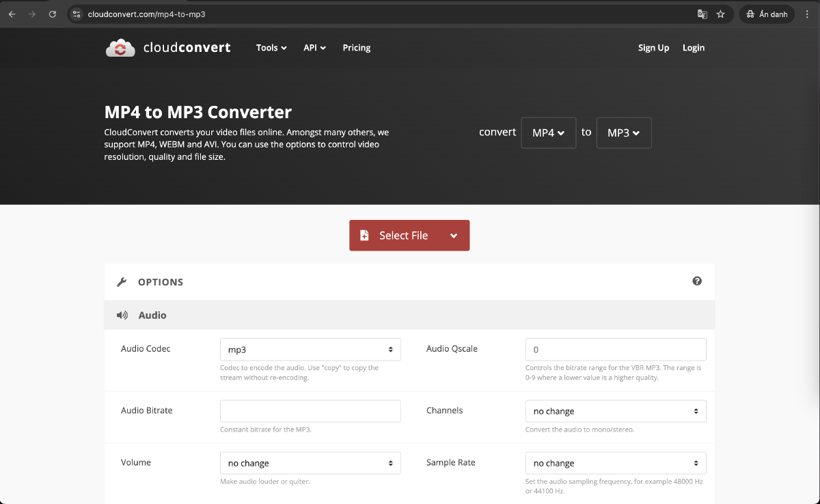Expand the Select File source arrow
Viewport: 820px width, 504px height.
click(454, 236)
